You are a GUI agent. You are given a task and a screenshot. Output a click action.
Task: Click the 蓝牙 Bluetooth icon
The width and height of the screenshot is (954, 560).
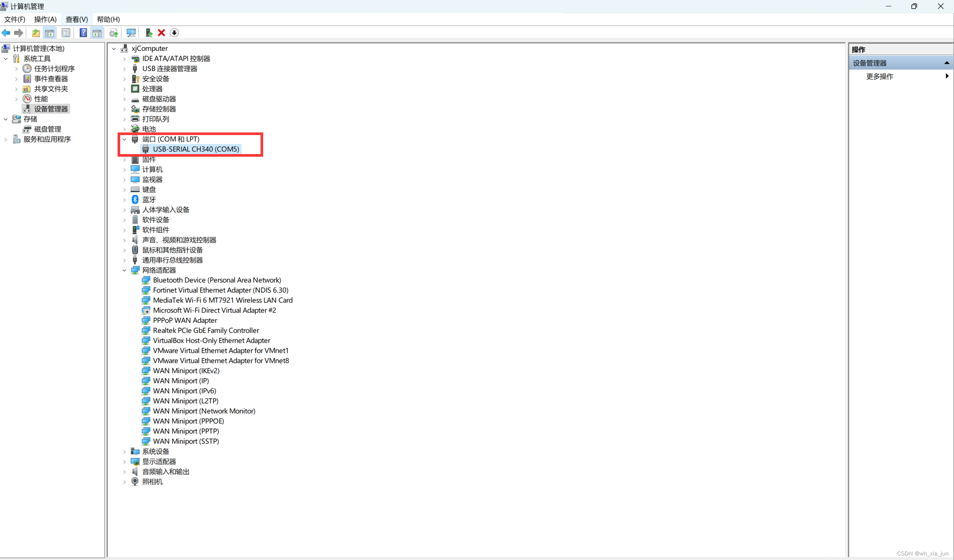tap(135, 199)
